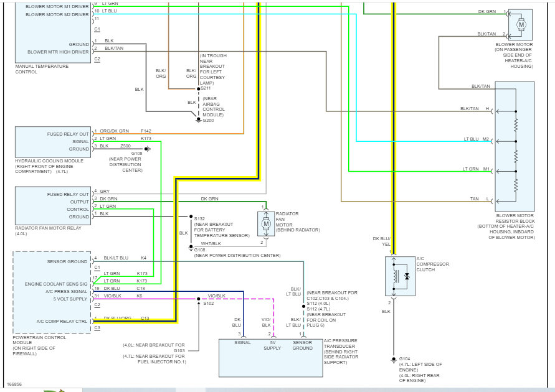
Task: Click SIGNAL pin label in pressure transducer
Action: click(x=242, y=342)
